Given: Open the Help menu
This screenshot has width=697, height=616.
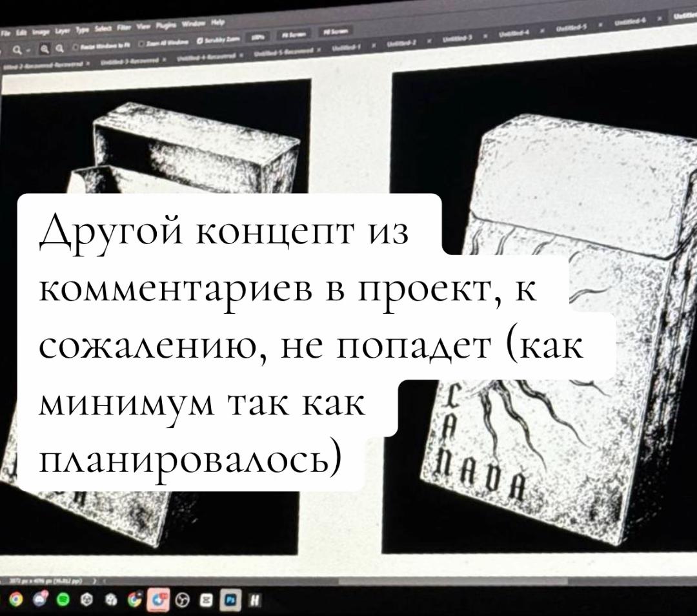Looking at the screenshot, I should pyautogui.click(x=218, y=22).
